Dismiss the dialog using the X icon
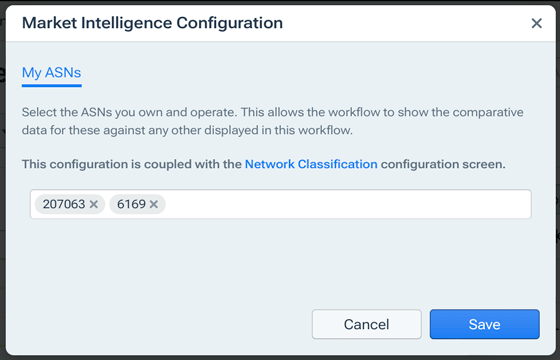This screenshot has width=560, height=360. click(x=536, y=23)
